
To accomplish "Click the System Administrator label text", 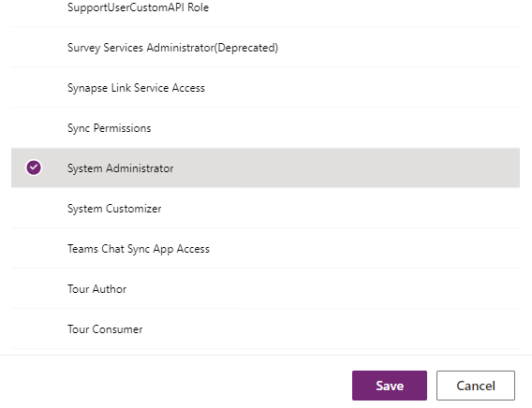I will [121, 168].
